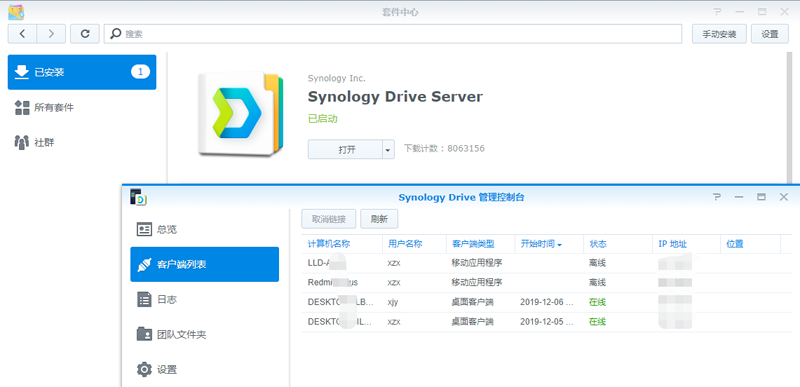Go back in Package Center
This screenshot has width=800, height=387.
[22, 34]
